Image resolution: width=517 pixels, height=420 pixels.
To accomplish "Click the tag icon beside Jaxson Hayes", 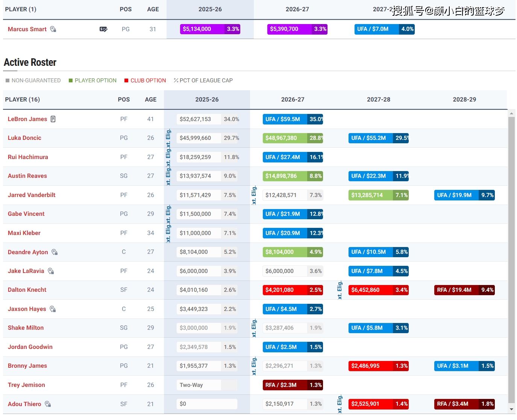I will (53, 309).
